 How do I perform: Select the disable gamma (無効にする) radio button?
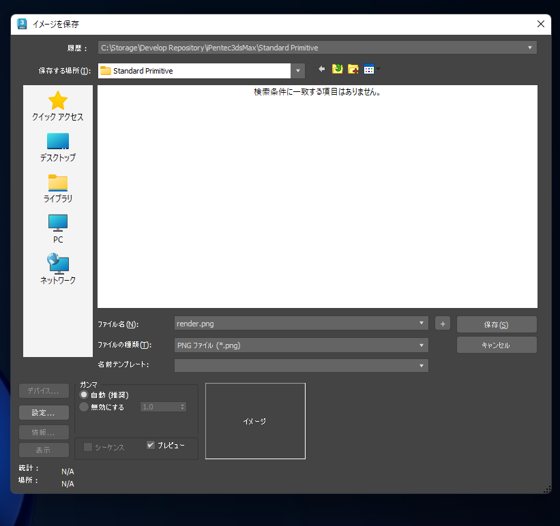[84, 407]
